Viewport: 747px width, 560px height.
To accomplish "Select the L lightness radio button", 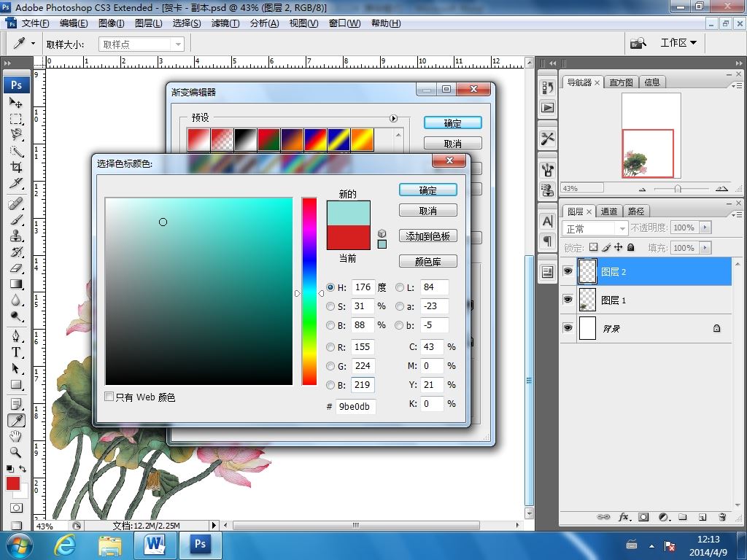I will (x=400, y=287).
